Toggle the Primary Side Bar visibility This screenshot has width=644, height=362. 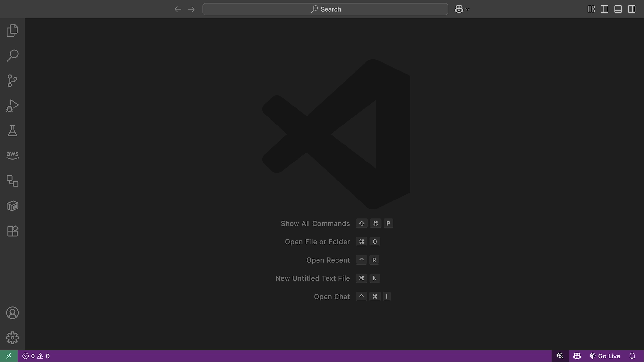[x=604, y=9]
